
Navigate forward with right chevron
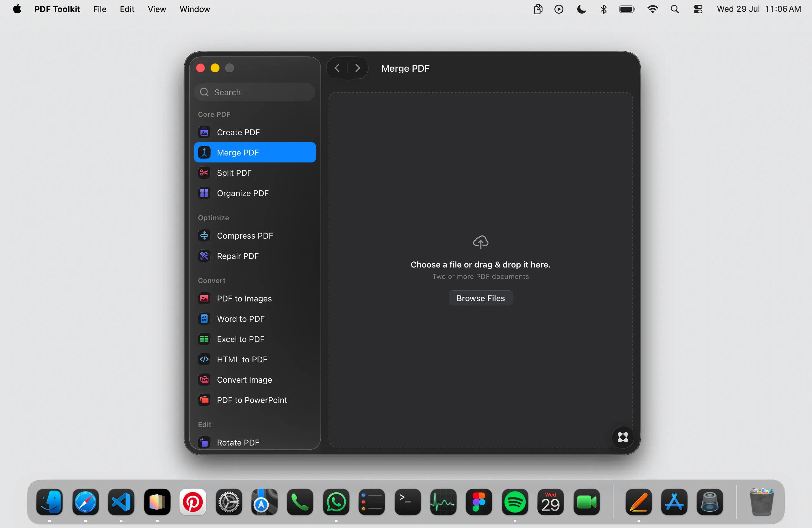click(357, 68)
